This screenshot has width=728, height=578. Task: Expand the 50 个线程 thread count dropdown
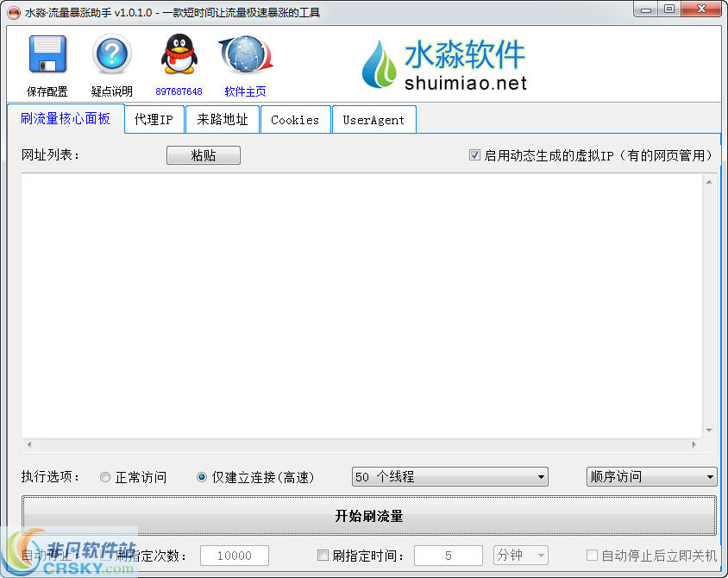[450, 477]
